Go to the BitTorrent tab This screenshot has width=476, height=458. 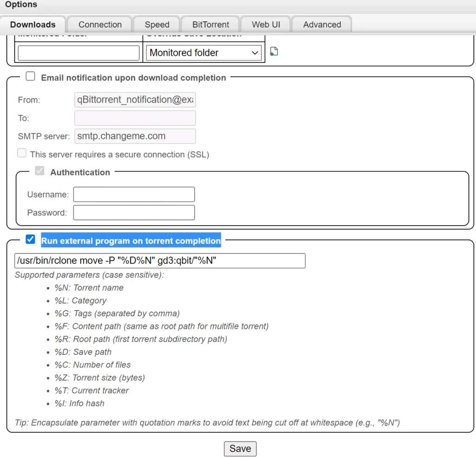point(211,25)
